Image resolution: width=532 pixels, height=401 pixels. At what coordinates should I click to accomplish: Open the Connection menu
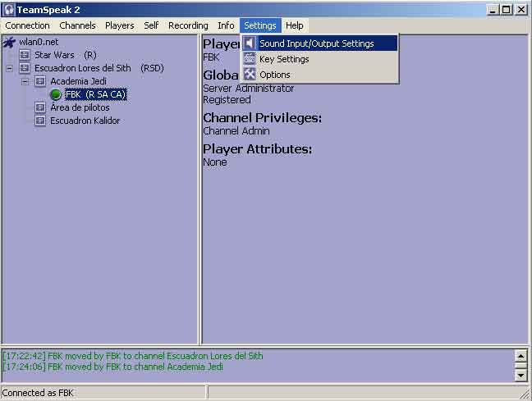point(27,25)
